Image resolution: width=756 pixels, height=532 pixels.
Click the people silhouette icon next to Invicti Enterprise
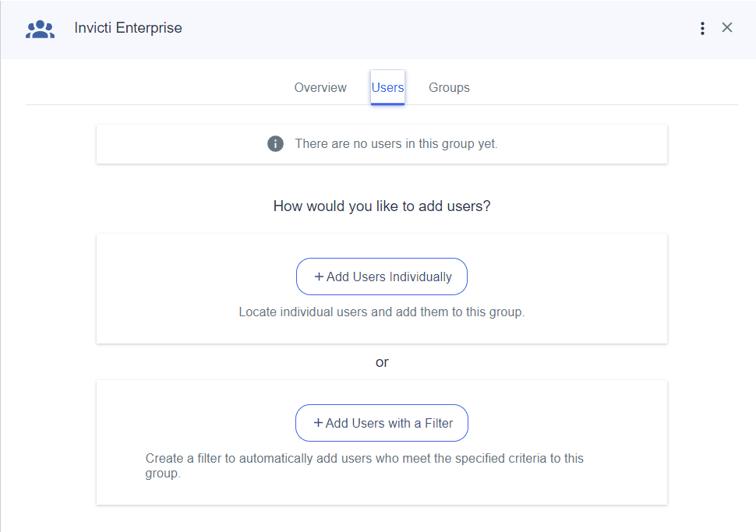pyautogui.click(x=40, y=27)
